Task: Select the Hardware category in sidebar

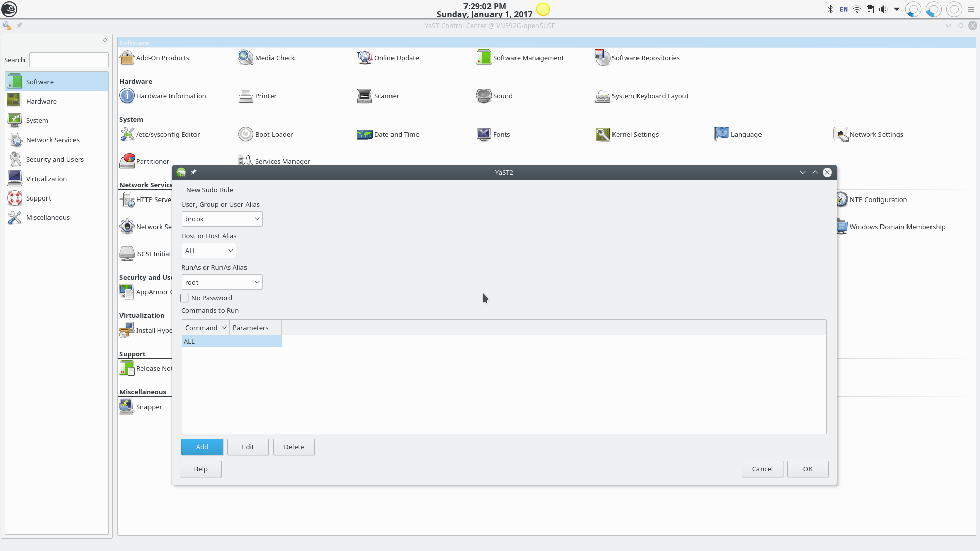Action: point(57,101)
